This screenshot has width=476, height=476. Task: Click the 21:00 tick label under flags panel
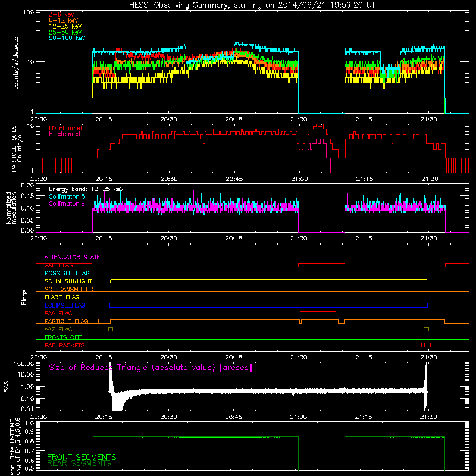(x=299, y=358)
